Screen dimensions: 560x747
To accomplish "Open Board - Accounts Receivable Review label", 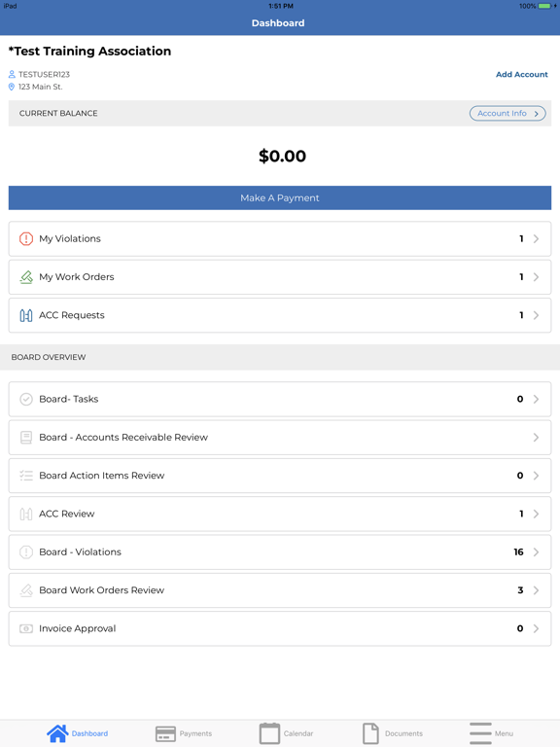I will coord(123,438).
